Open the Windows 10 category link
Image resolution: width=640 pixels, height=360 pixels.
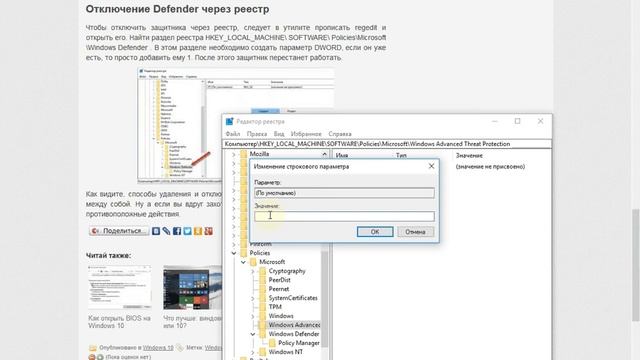click(x=158, y=348)
